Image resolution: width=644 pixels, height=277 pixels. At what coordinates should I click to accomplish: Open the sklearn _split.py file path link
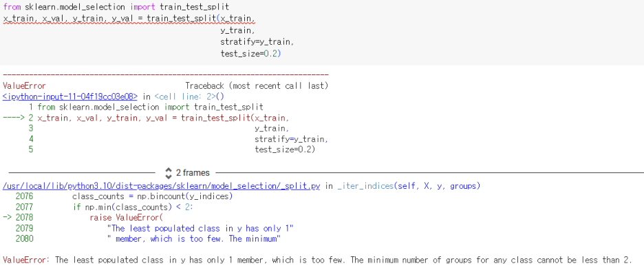(161, 186)
